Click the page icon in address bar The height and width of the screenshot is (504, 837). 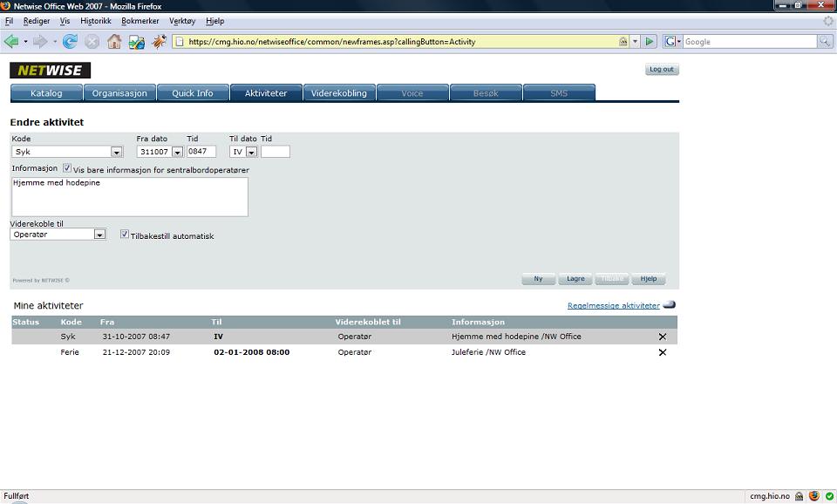pos(180,42)
